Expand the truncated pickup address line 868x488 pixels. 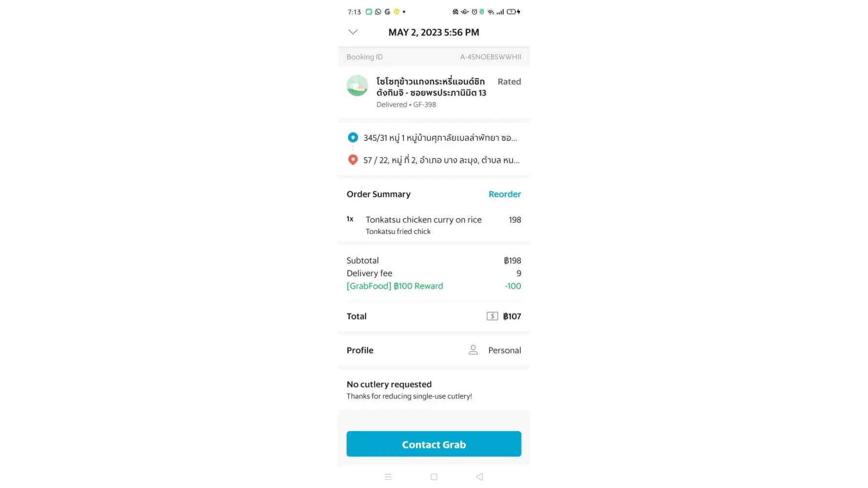click(440, 138)
